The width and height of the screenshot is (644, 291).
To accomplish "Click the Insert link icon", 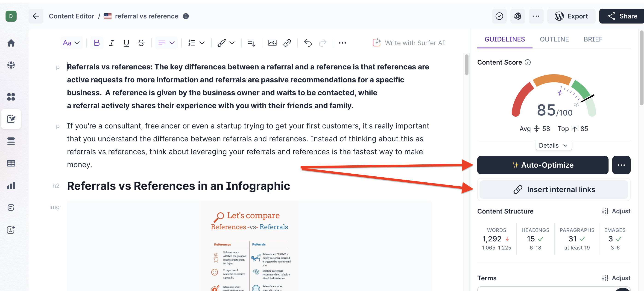I will point(287,42).
